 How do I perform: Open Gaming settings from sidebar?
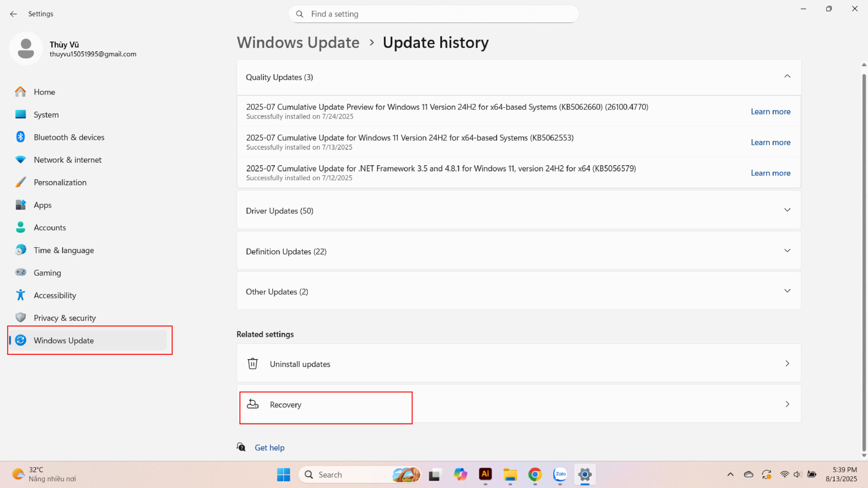[x=47, y=273]
